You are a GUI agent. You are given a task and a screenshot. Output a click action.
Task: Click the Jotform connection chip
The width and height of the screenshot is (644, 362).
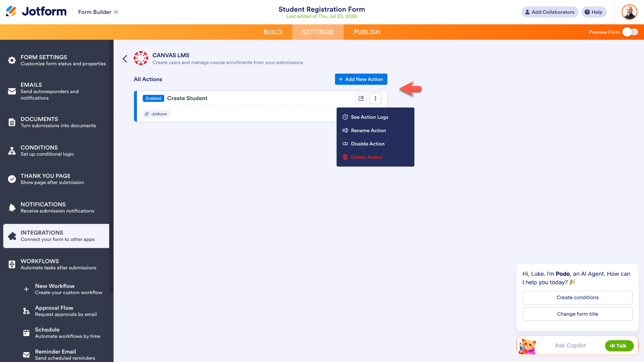point(156,114)
